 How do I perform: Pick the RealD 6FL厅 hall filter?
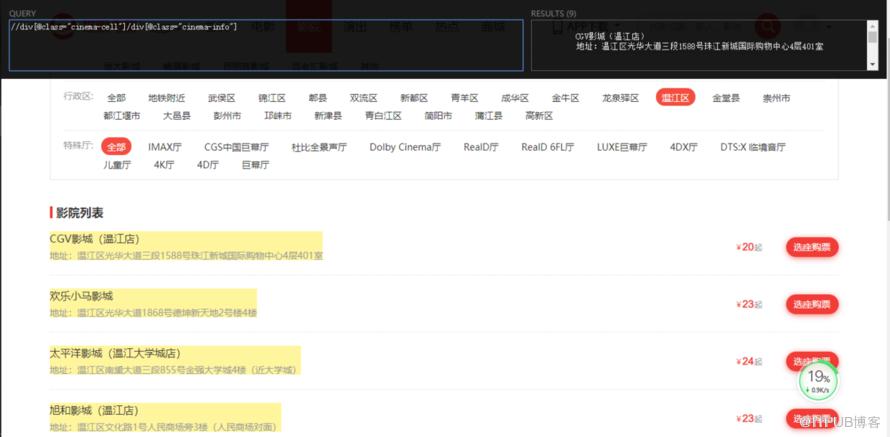pos(548,148)
